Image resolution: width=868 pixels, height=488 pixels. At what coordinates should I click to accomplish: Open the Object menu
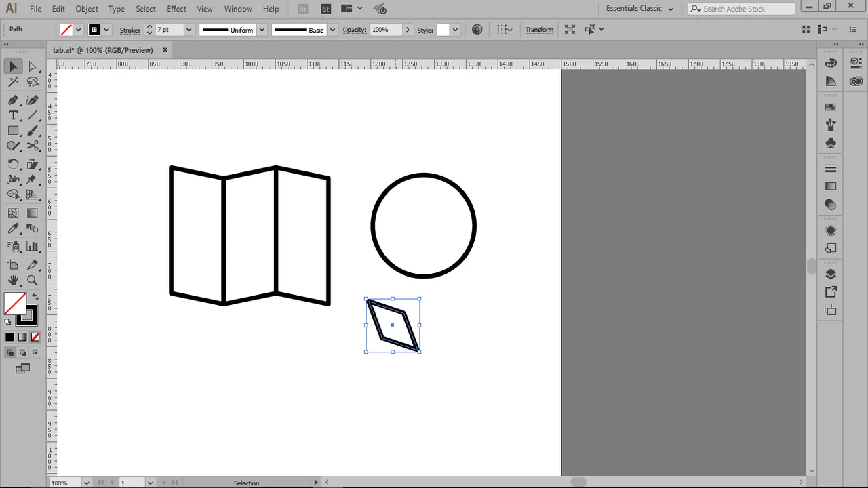(x=87, y=9)
